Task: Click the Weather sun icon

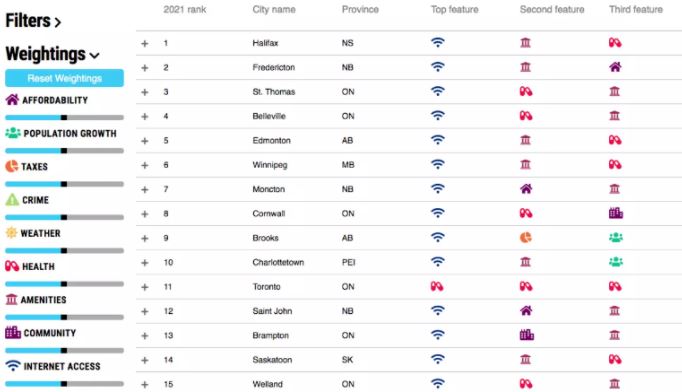Action: coord(11,233)
